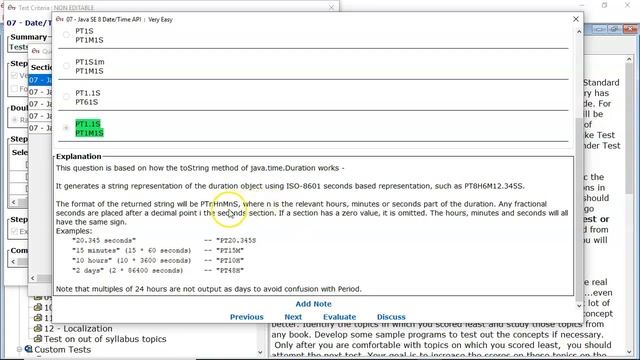Image resolution: width=640 pixels, height=360 pixels.
Task: Open the Discuss link
Action: coord(391,317)
